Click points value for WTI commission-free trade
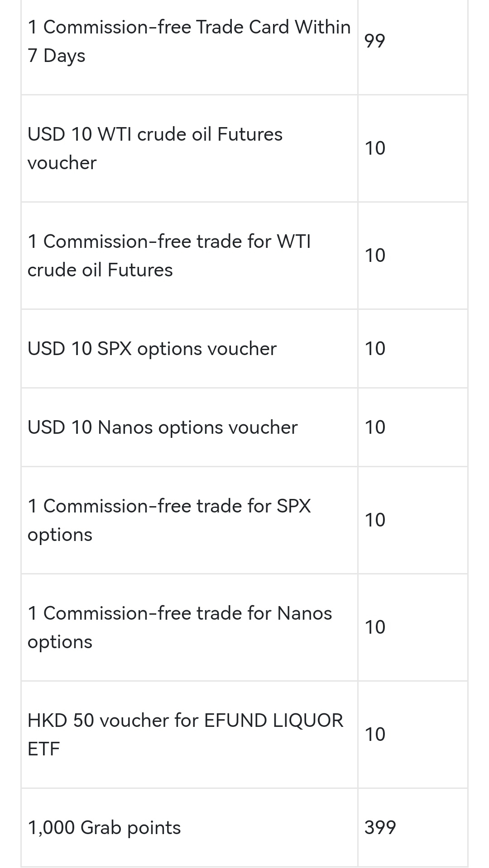This screenshot has width=489, height=868. tap(375, 256)
